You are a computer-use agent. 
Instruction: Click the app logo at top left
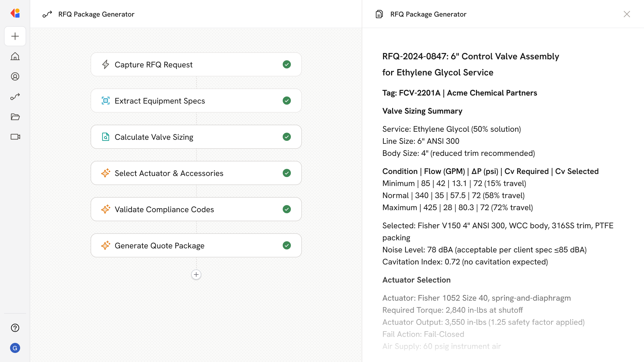(15, 13)
